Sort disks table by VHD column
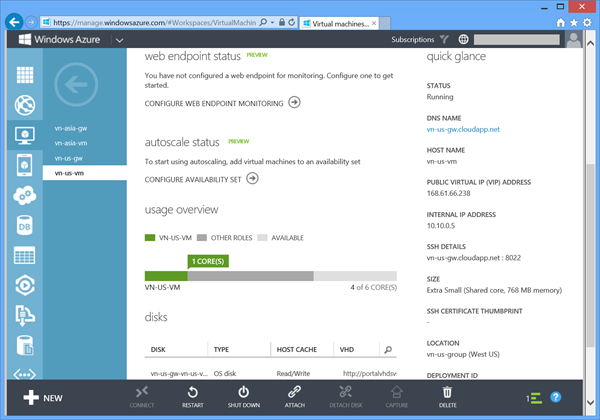 click(x=347, y=350)
